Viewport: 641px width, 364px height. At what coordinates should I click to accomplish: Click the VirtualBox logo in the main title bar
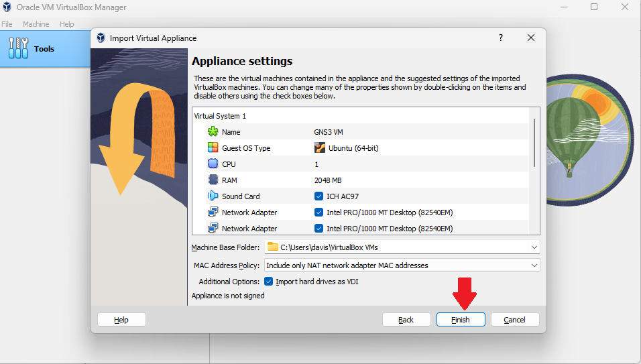7,7
